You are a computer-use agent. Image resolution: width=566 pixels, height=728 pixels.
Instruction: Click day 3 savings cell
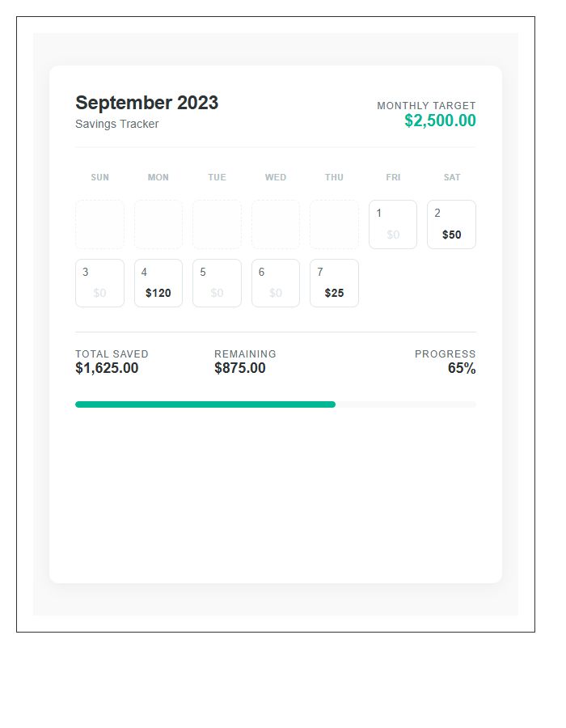pos(99,283)
